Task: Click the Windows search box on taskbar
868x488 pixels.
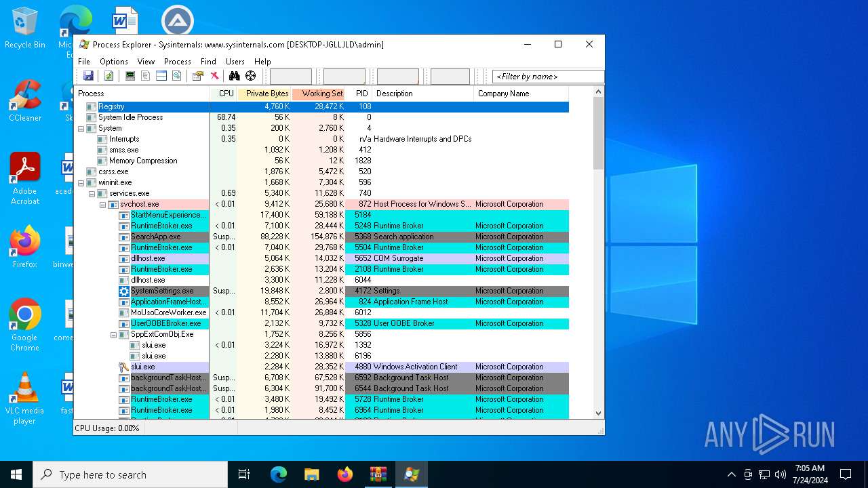Action: 130,474
